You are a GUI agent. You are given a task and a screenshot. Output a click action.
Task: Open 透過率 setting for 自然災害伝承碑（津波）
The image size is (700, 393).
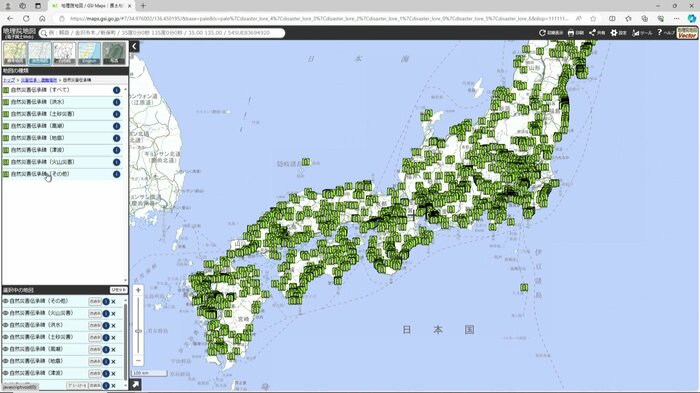pyautogui.click(x=95, y=373)
